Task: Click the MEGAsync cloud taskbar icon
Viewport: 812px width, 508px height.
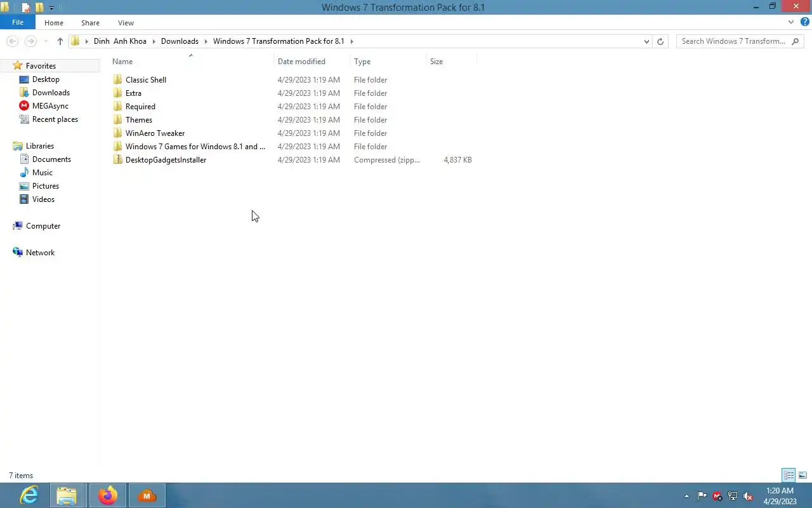Action: pos(147,495)
